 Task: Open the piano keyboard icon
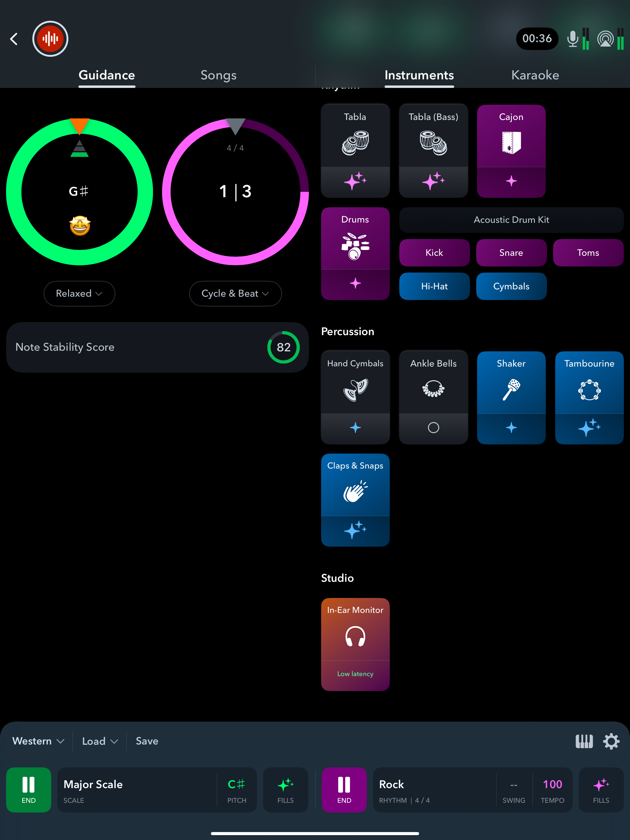click(x=584, y=741)
